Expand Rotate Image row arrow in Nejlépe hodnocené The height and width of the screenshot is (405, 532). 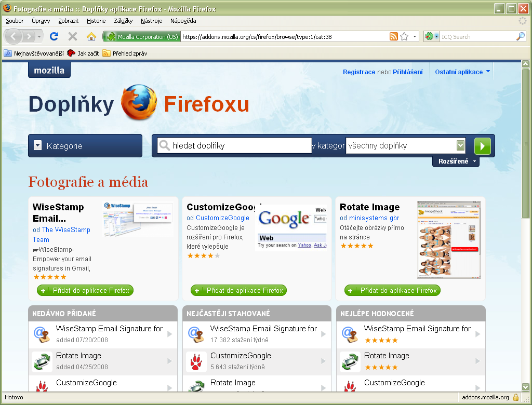click(x=478, y=361)
